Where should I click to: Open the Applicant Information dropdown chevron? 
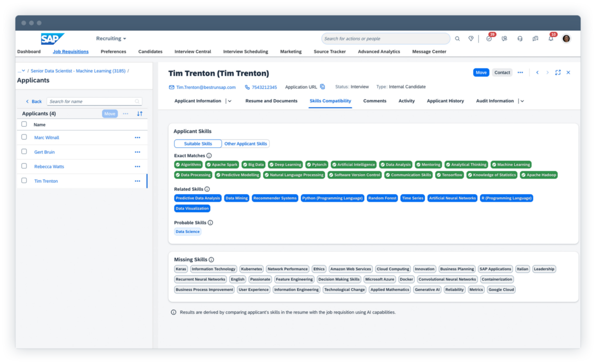(x=229, y=101)
